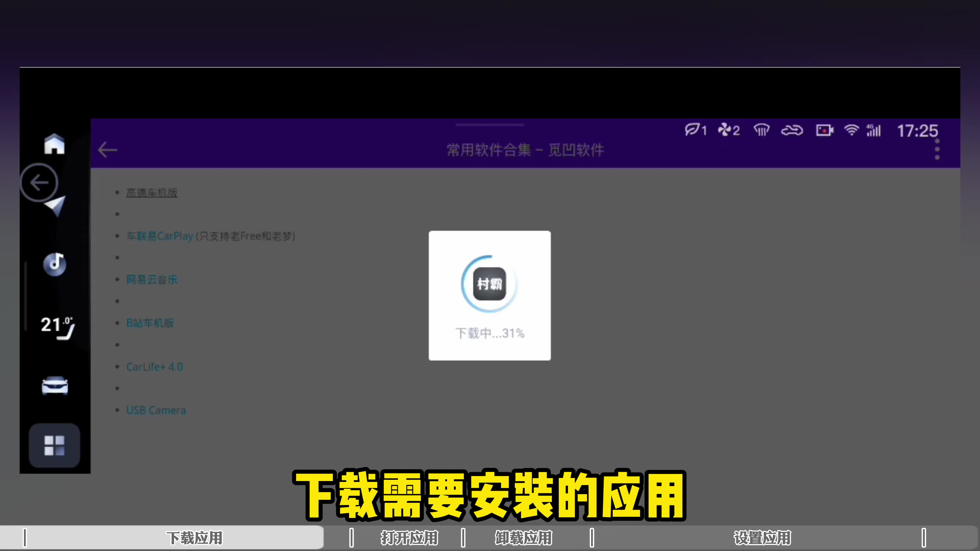Viewport: 980px width, 551px height.
Task: Open the 高德车机版 link
Action: point(152,193)
